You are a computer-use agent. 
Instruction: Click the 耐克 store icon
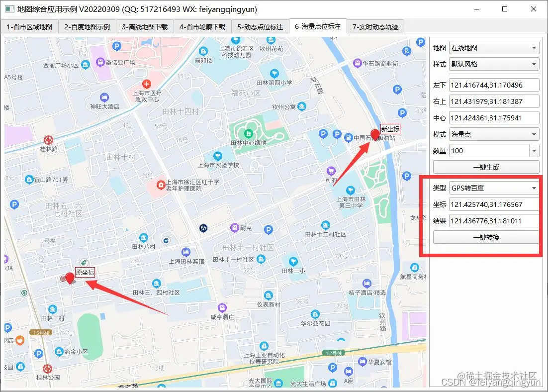[x=235, y=228]
